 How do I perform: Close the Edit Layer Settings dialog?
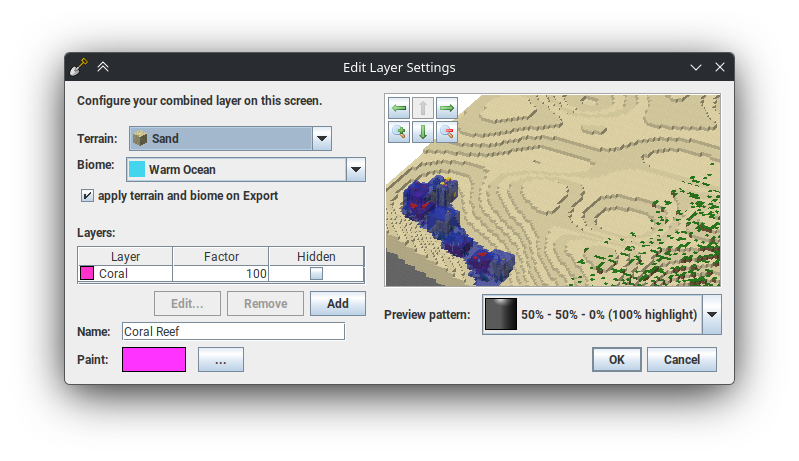(720, 67)
